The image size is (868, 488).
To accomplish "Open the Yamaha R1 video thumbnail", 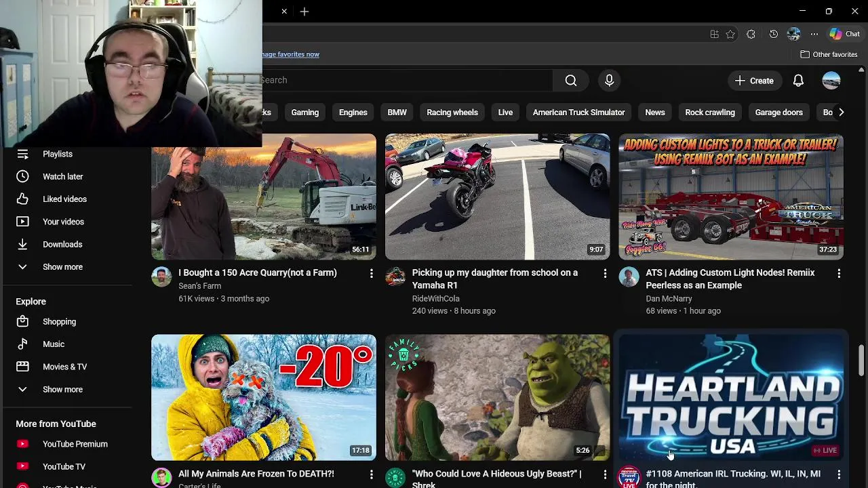I will tap(497, 197).
